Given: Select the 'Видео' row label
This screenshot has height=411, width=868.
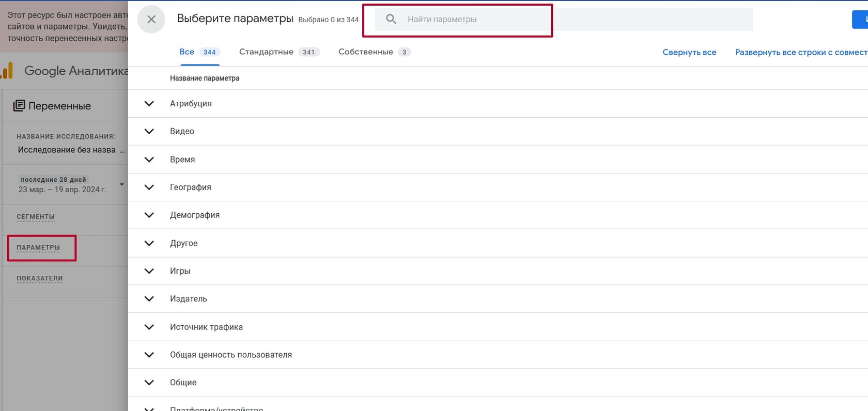Looking at the screenshot, I should coord(182,131).
